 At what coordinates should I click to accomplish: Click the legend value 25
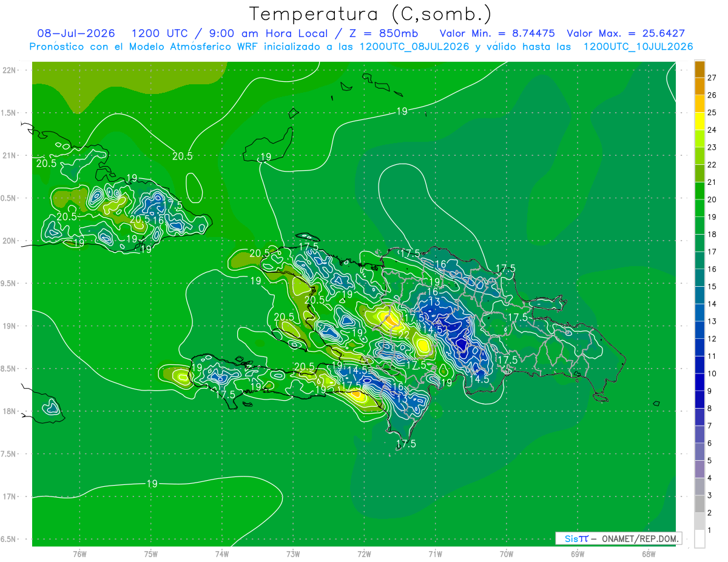[x=712, y=112]
